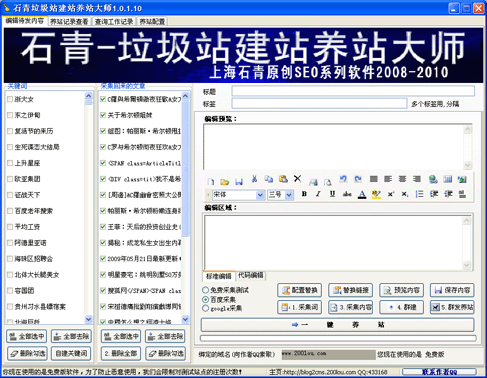Click 自建关键词 button
487x378 pixels.
tap(71, 353)
